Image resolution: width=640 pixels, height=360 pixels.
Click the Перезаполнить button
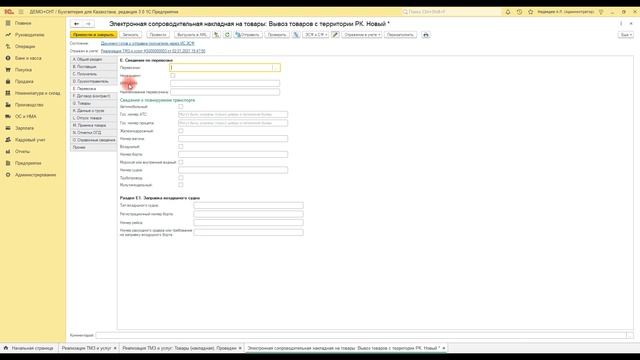point(400,35)
